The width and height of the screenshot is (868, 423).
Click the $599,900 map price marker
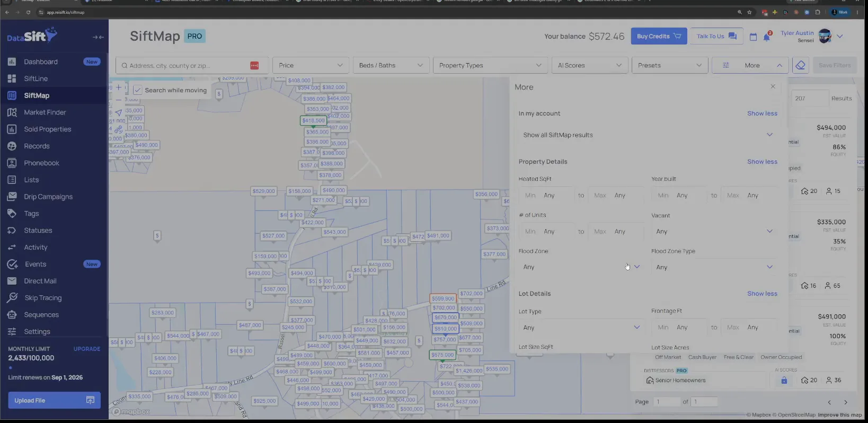tap(443, 298)
